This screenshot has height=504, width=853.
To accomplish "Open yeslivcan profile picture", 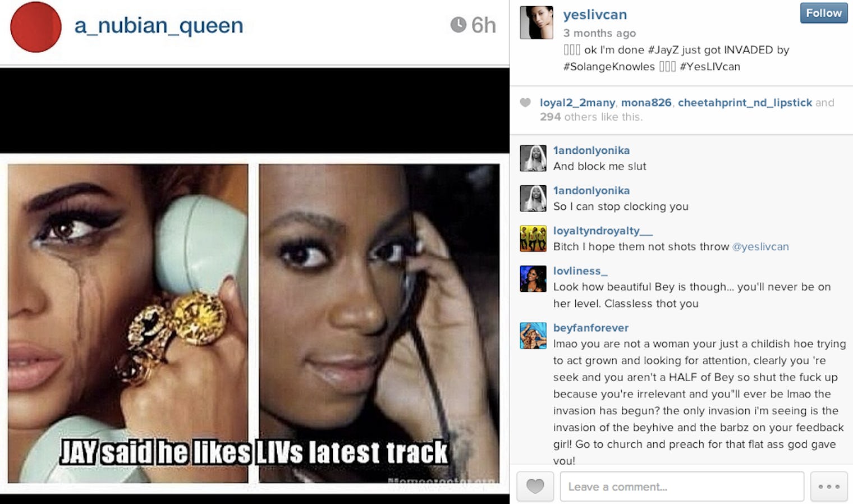I will tap(536, 22).
